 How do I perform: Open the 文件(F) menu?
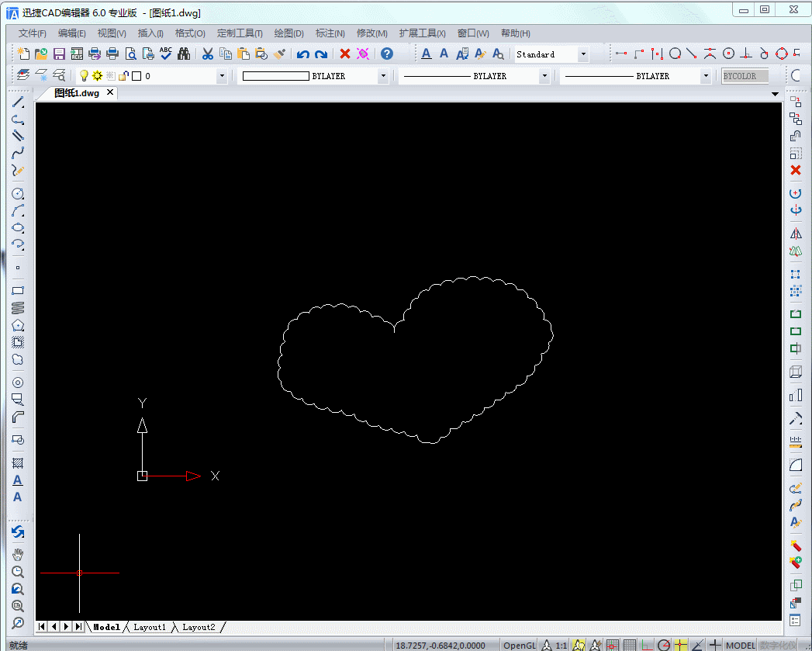tap(32, 33)
